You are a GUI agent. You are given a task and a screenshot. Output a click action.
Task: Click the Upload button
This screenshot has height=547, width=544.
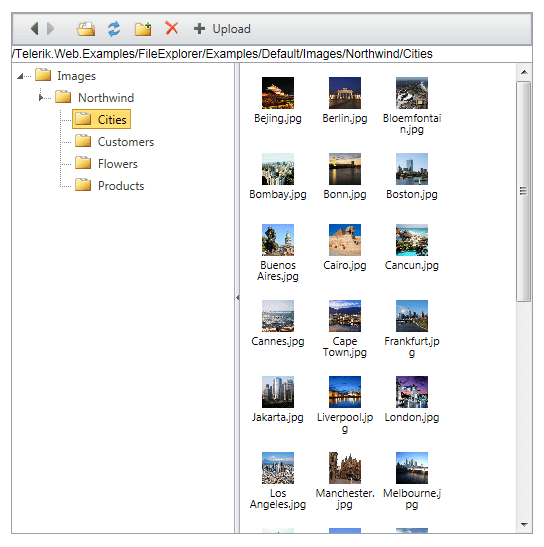(x=222, y=29)
